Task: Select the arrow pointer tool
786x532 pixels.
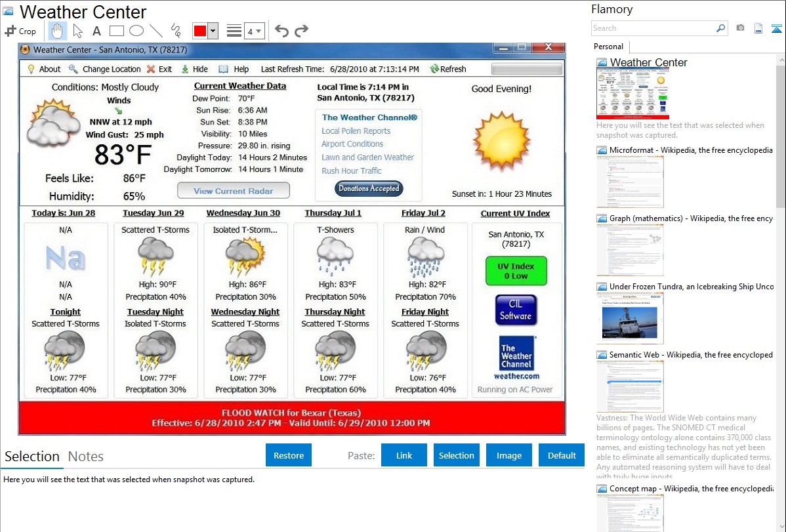Action: click(x=77, y=31)
